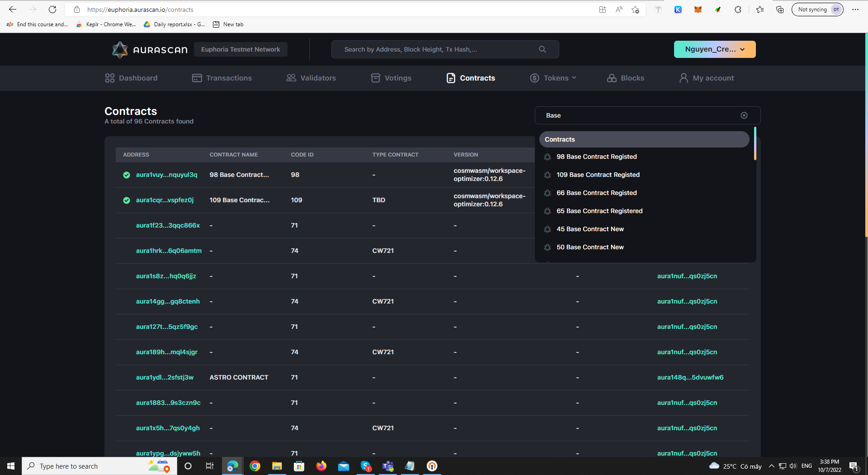Refresh the browser page
The height and width of the screenshot is (475, 868).
pos(52,9)
